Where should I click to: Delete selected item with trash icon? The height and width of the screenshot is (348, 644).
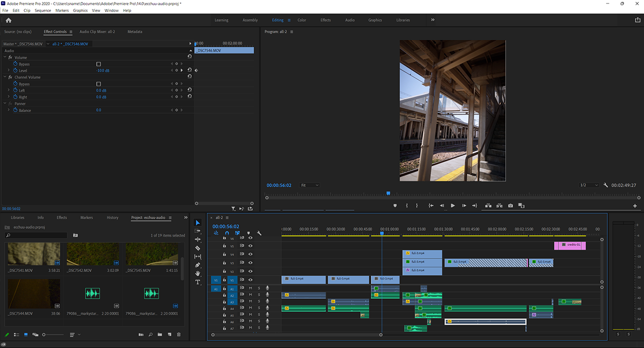pos(179,334)
